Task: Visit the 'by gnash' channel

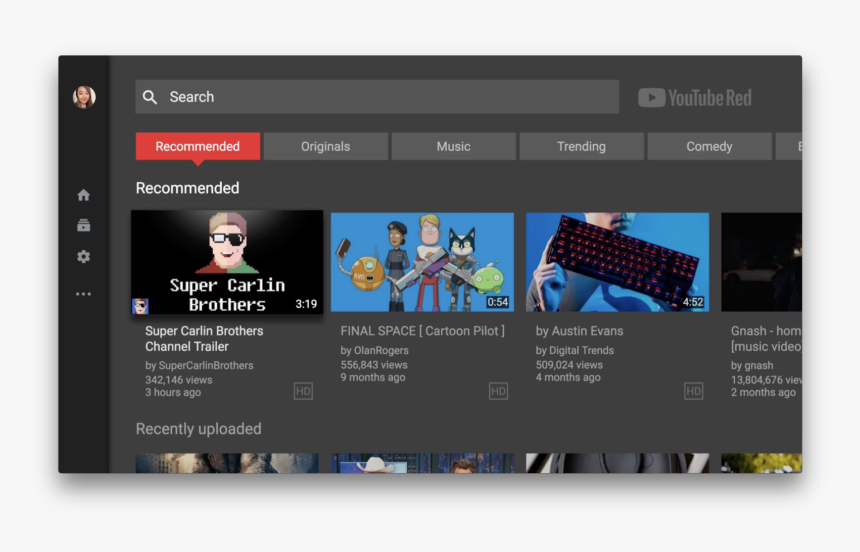Action: pyautogui.click(x=752, y=365)
